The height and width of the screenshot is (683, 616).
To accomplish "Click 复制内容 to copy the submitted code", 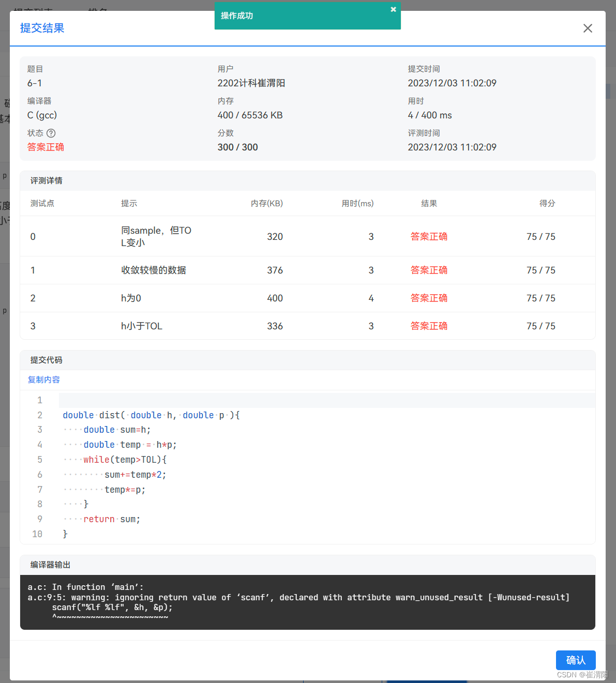I will [43, 380].
